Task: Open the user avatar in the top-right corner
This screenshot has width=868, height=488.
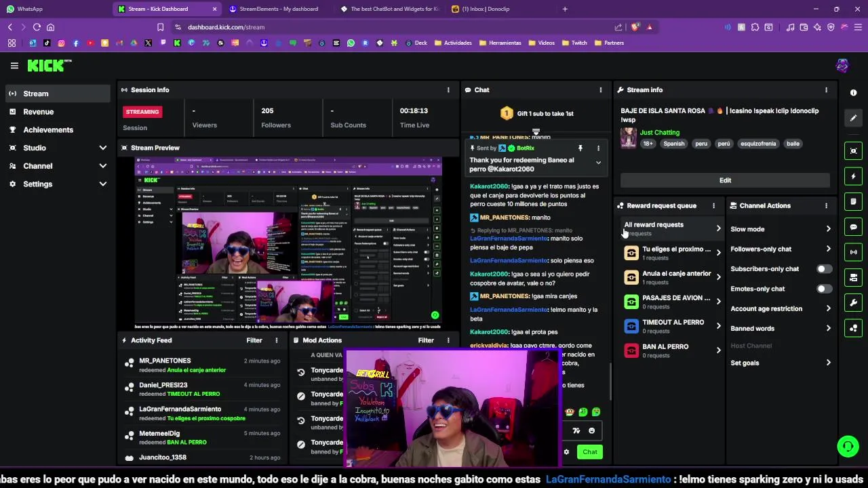Action: 842,66
